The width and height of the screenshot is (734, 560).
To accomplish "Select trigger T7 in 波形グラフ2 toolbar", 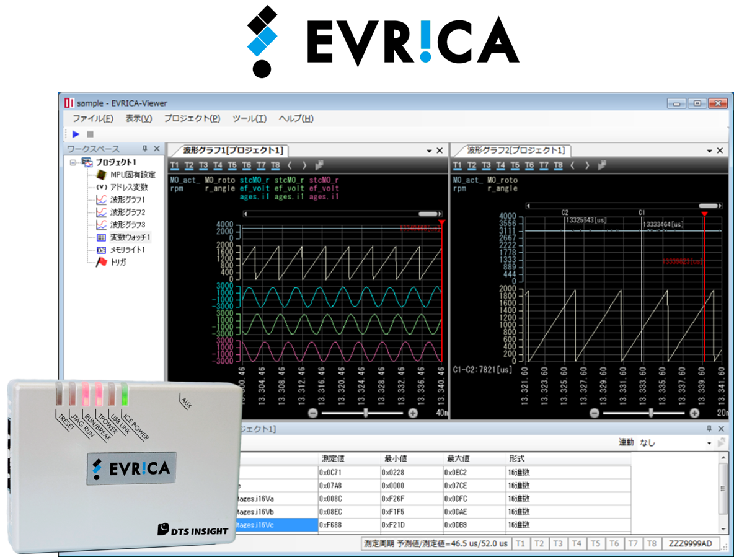I will (x=544, y=165).
